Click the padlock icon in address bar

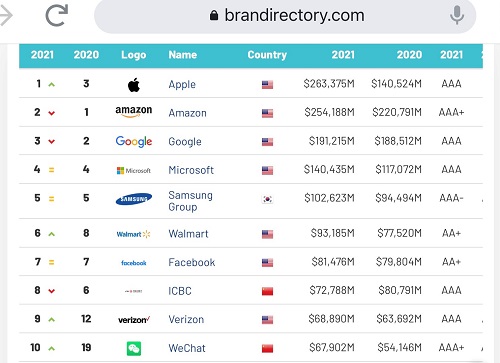point(214,15)
